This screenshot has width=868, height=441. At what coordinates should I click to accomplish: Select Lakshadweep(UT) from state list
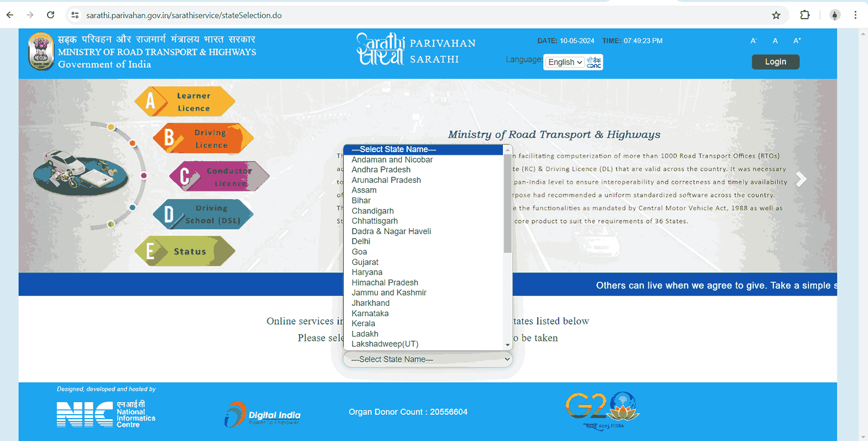click(x=423, y=344)
